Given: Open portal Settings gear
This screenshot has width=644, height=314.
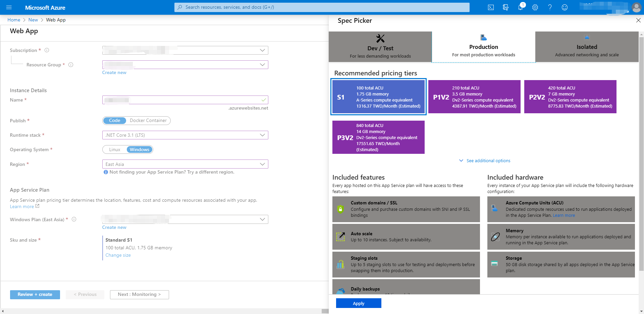Looking at the screenshot, I should pyautogui.click(x=535, y=7).
